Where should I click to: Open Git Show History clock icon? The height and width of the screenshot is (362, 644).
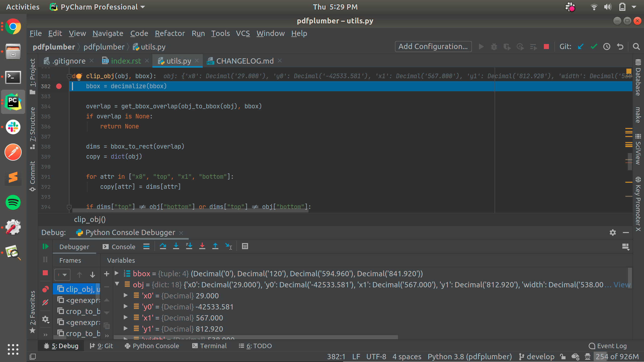[x=607, y=47]
